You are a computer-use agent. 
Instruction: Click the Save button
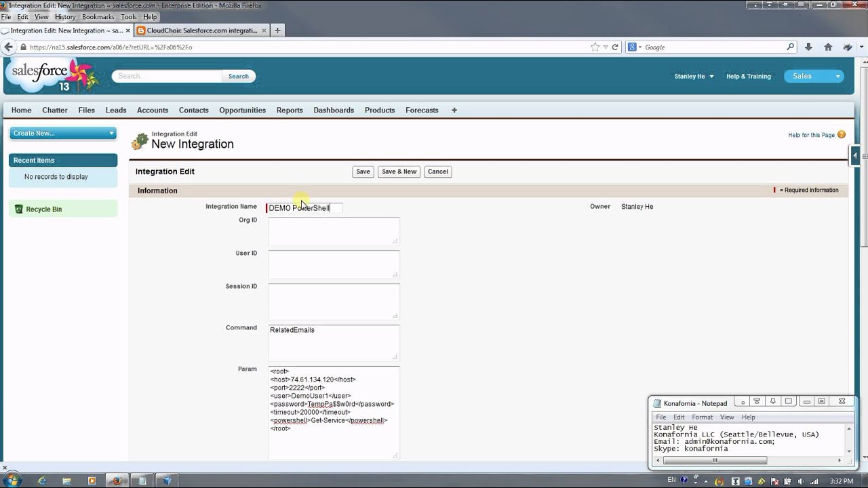coord(363,171)
